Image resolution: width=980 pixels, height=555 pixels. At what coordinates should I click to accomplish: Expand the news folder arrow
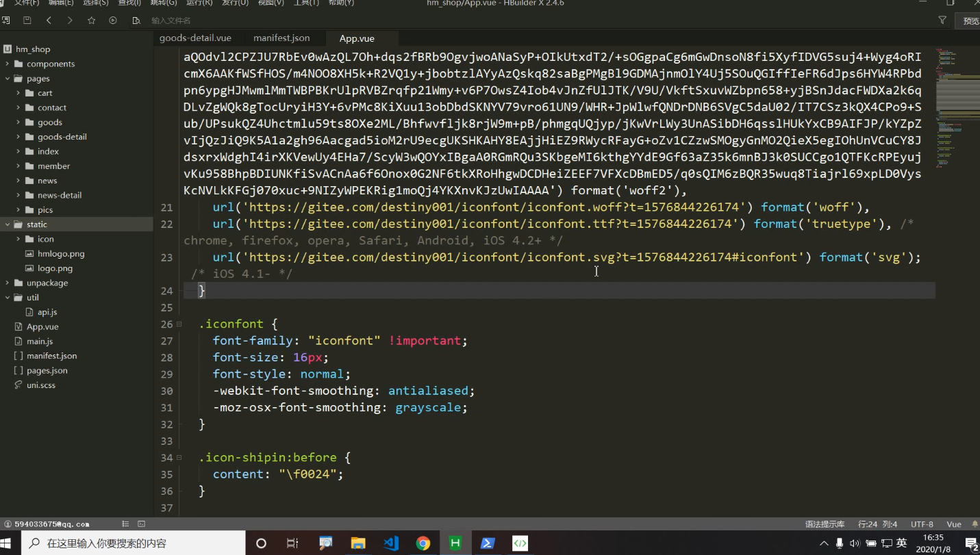tap(18, 181)
